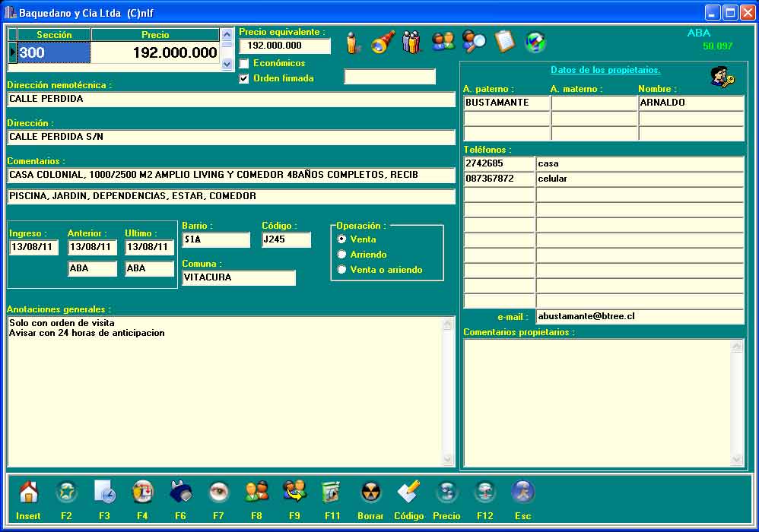
Task: Click the F7 eye icon
Action: coord(218,492)
